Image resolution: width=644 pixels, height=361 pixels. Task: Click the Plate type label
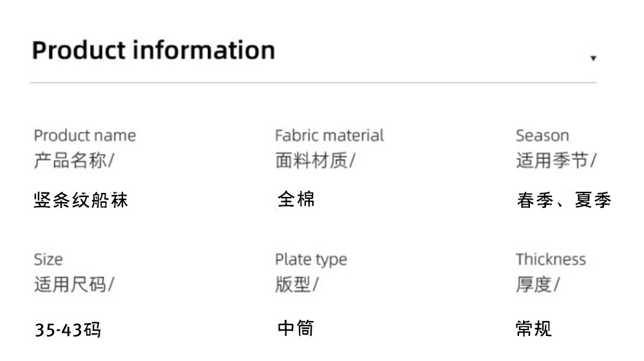[310, 259]
